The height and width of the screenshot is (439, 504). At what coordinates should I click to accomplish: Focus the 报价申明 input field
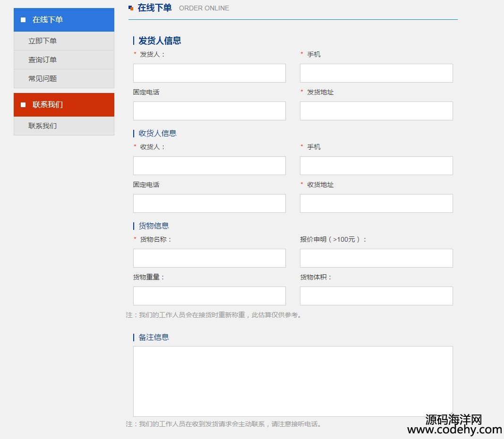[376, 258]
